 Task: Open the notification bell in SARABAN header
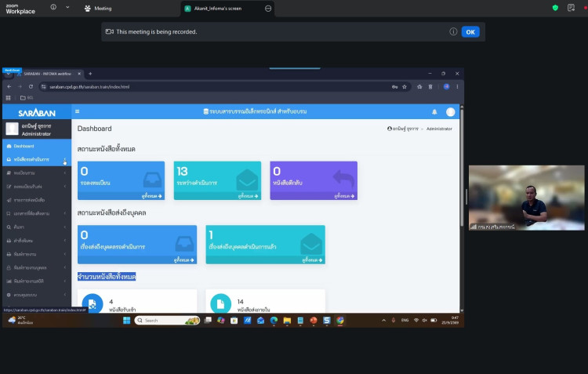point(434,112)
